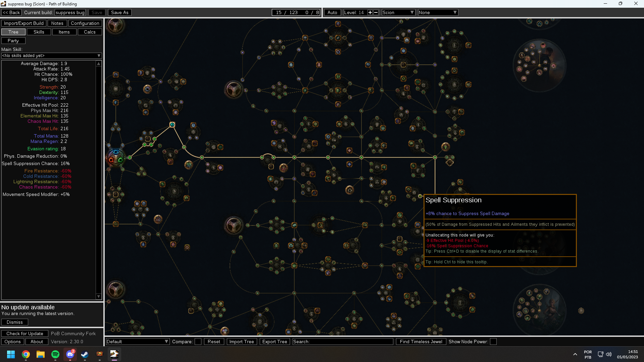
Task: Click the jewel socket in the upper-middle tree
Action: coord(234,90)
